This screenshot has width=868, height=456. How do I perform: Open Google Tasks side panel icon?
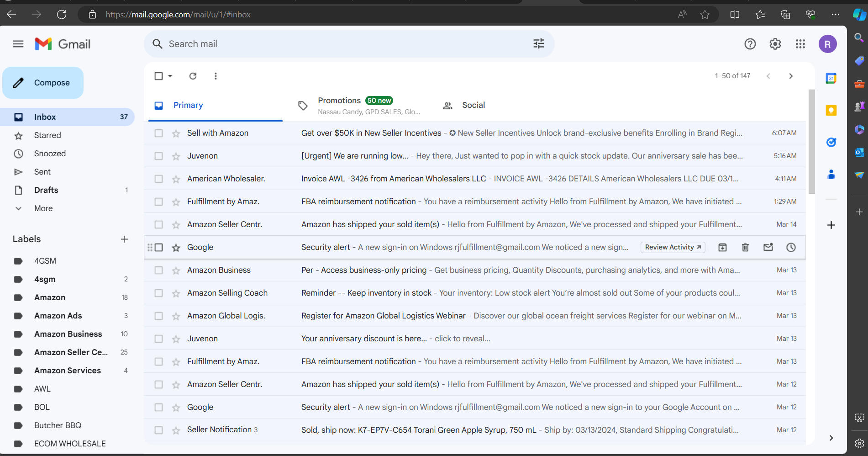(831, 143)
